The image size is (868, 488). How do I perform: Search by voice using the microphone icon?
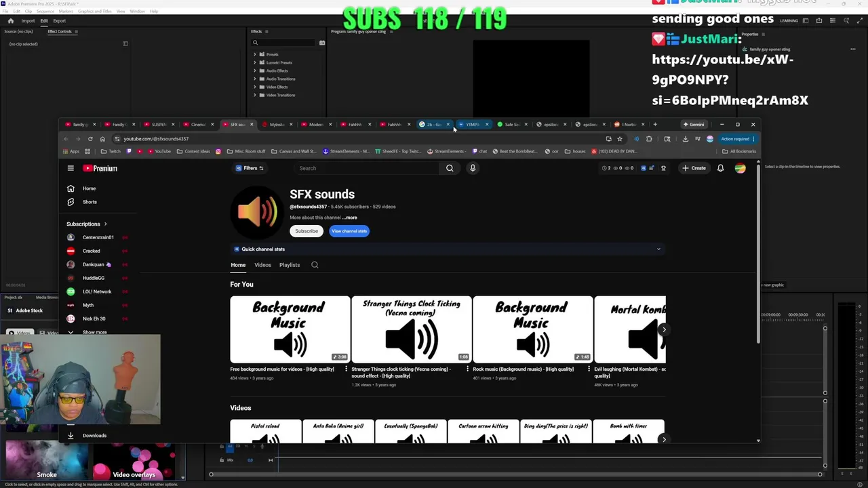[473, 168]
